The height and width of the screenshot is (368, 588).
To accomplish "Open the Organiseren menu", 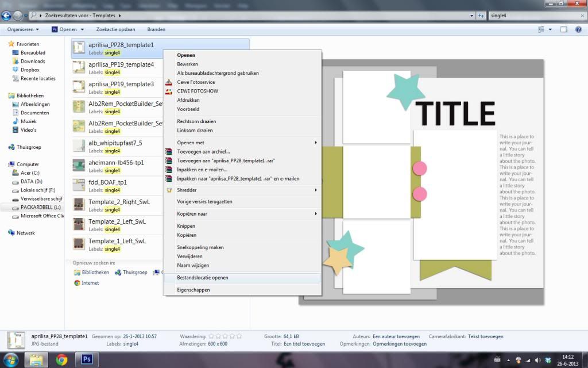I will click(23, 29).
